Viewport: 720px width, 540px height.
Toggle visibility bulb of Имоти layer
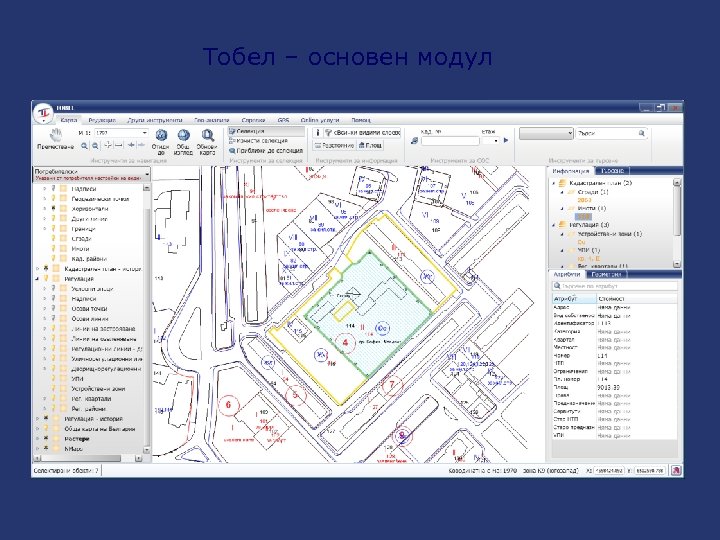(53, 249)
